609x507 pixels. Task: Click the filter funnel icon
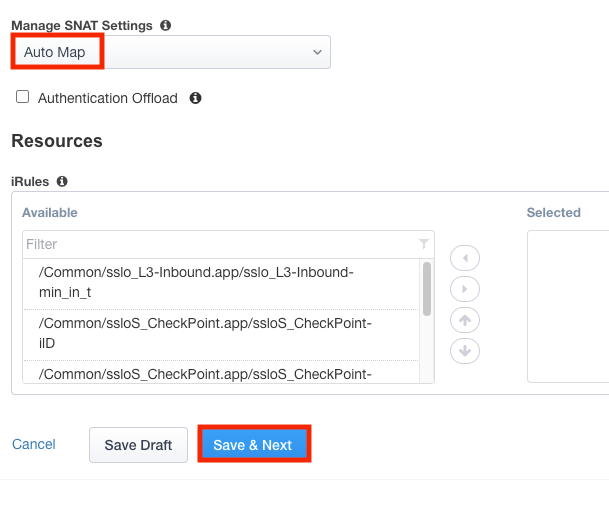click(x=424, y=244)
